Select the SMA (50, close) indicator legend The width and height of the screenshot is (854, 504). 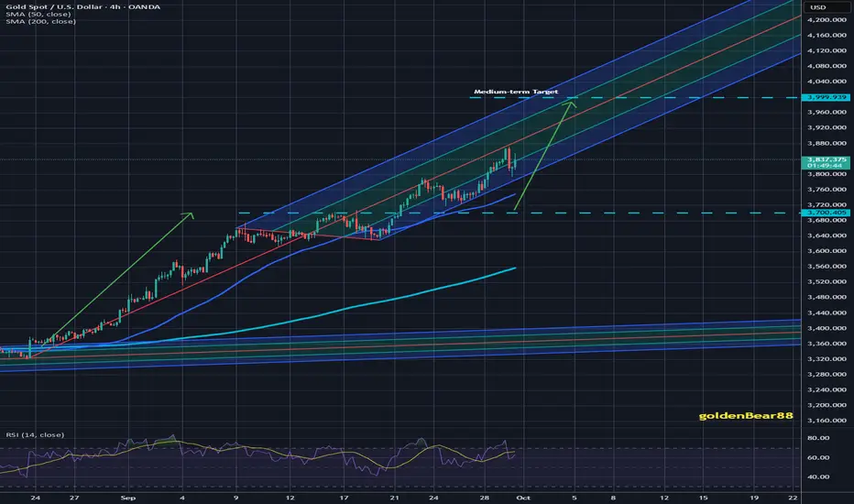tap(38, 14)
